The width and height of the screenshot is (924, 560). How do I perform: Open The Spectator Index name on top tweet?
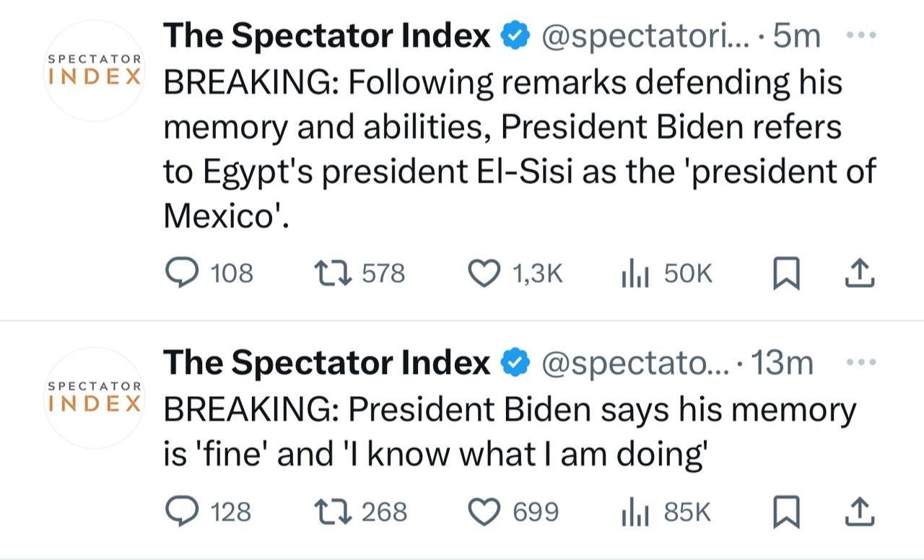click(x=326, y=36)
